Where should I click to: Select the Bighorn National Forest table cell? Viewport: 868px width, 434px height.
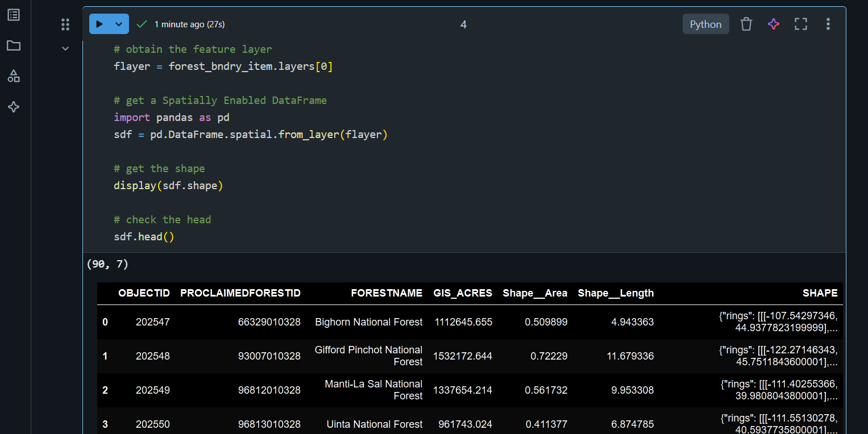(368, 322)
